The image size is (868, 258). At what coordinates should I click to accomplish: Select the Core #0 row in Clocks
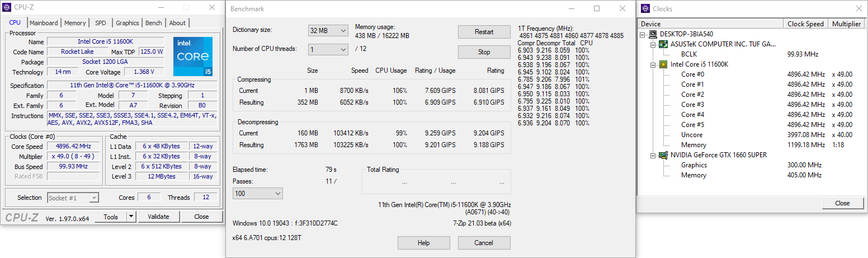pos(692,74)
